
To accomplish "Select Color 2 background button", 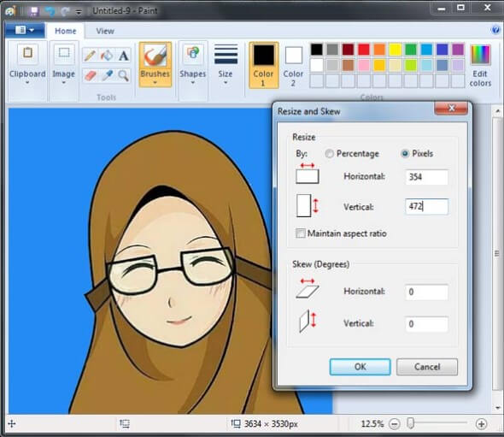I will point(294,65).
